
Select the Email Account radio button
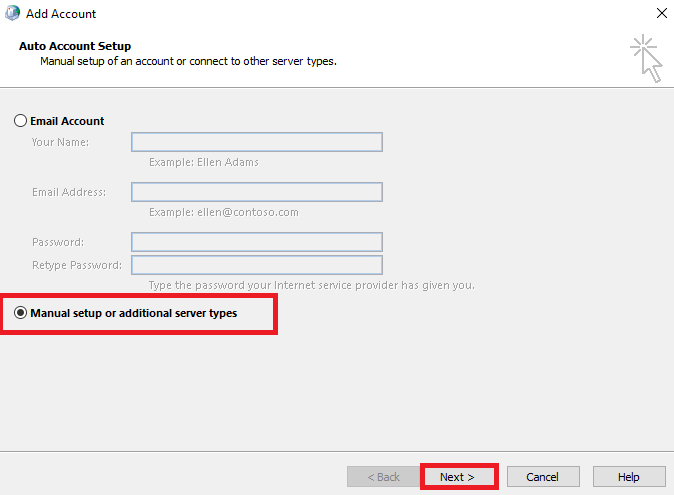21,121
